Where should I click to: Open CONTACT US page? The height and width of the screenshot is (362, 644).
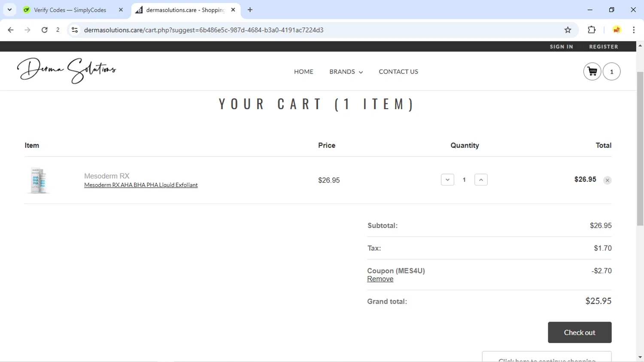[398, 72]
